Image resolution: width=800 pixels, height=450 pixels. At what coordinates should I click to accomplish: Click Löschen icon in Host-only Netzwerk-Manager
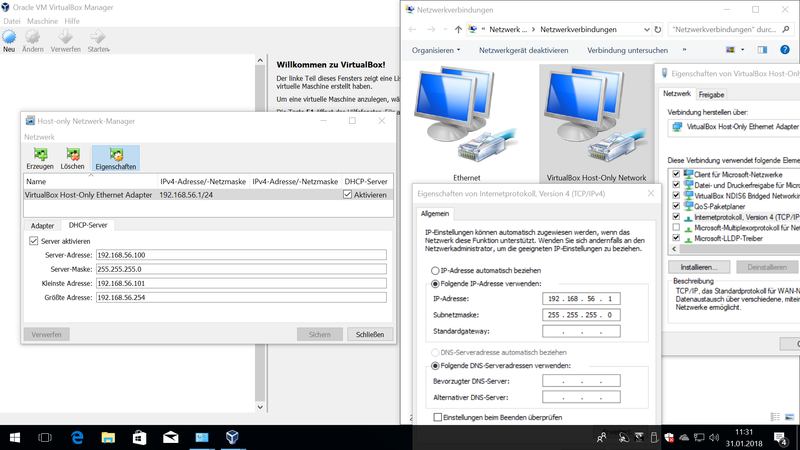pyautogui.click(x=72, y=154)
